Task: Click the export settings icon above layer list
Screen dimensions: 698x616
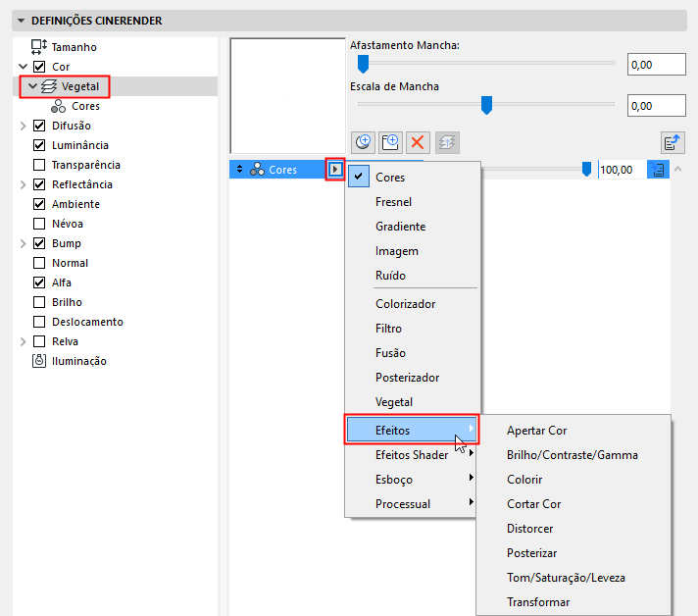Action: [673, 143]
